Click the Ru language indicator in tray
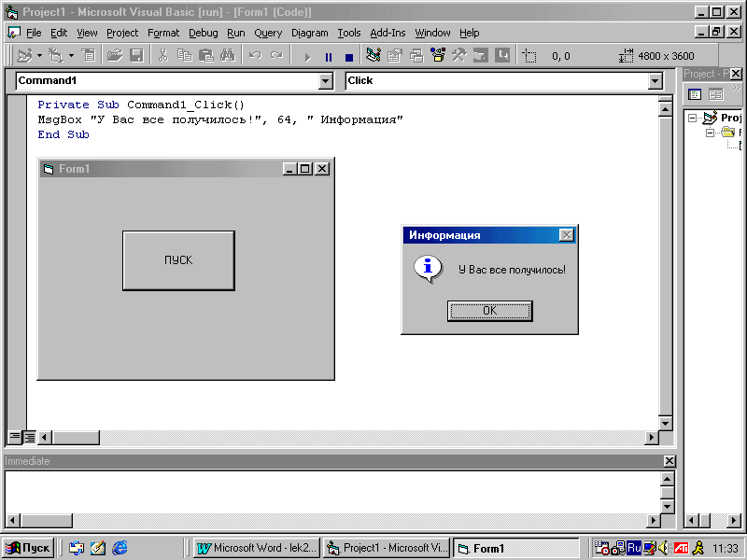Viewport: 747px width, 560px height. (634, 548)
